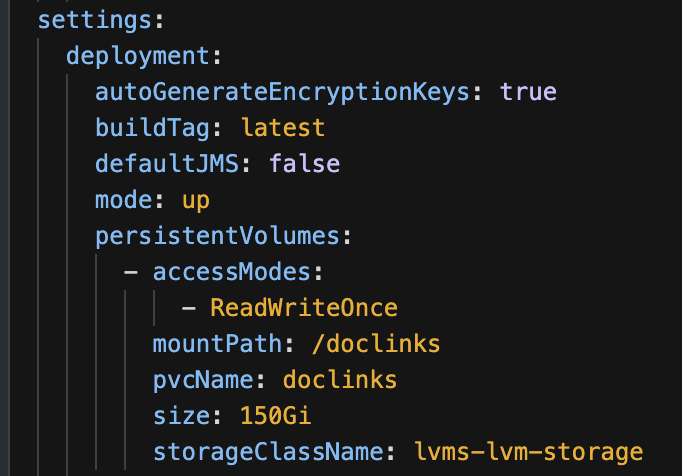The height and width of the screenshot is (476, 682).
Task: Click the accessModes key
Action: 231,272
